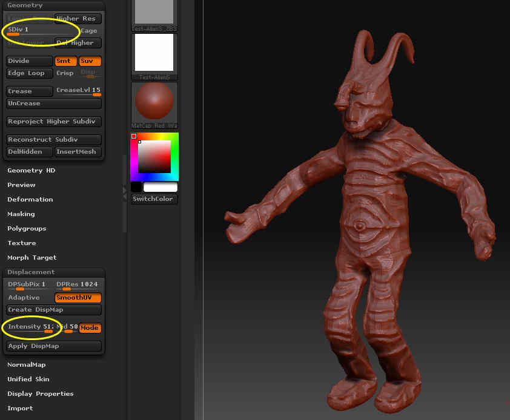Expand the Geometry HD section
The height and width of the screenshot is (420, 510).
click(x=31, y=171)
